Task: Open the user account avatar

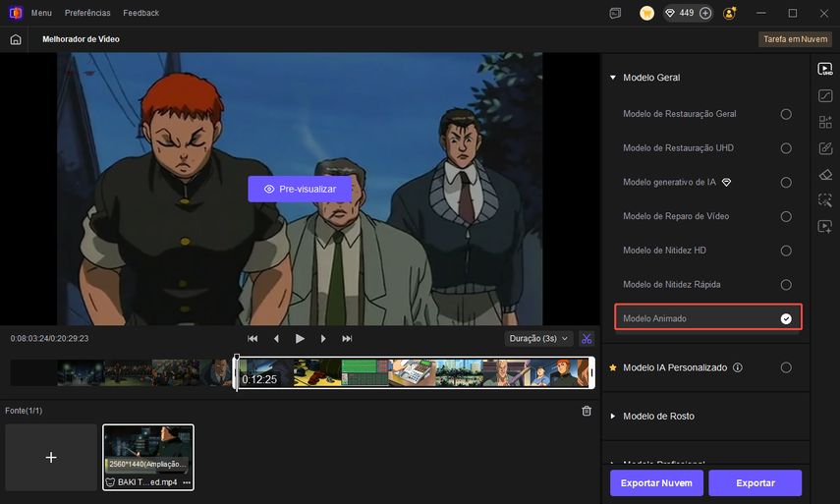Action: click(729, 13)
